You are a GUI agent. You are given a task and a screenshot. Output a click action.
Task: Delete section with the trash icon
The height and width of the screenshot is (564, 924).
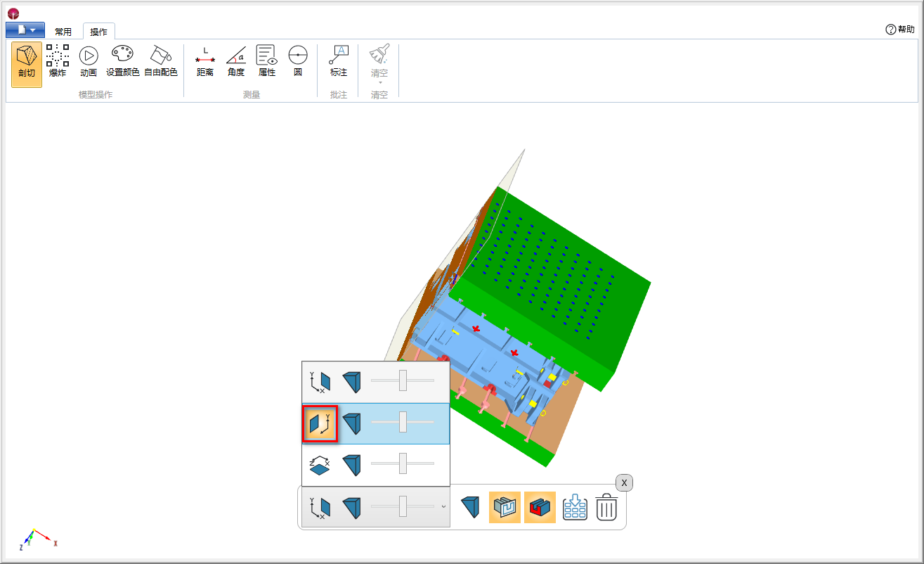pyautogui.click(x=607, y=507)
